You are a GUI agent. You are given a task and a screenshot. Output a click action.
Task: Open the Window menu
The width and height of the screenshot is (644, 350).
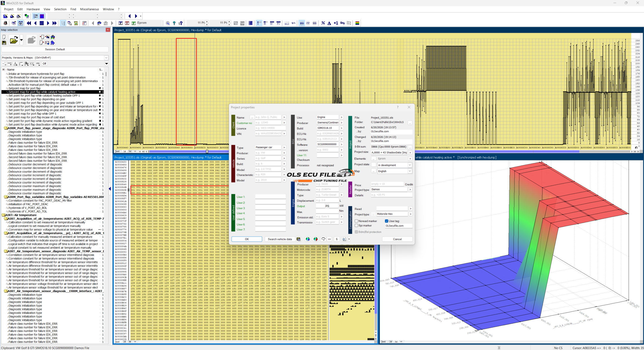pos(108,9)
